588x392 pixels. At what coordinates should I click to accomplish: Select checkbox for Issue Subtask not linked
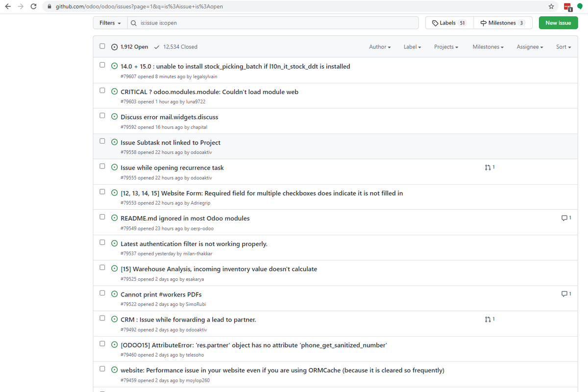click(102, 141)
